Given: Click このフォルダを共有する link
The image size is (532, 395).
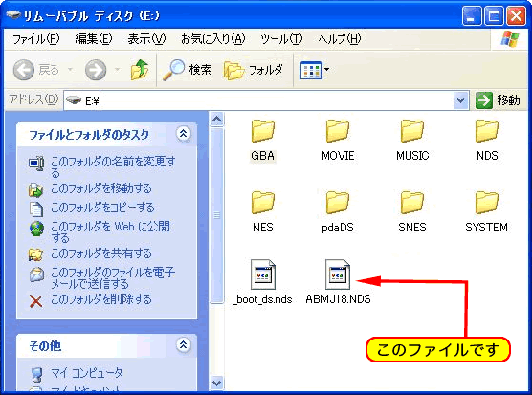Looking at the screenshot, I should pos(100,253).
